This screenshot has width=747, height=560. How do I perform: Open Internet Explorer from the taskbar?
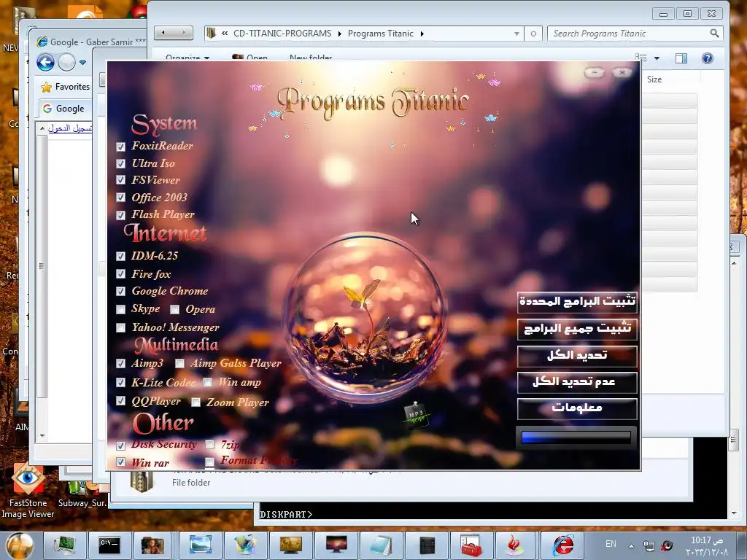(563, 545)
